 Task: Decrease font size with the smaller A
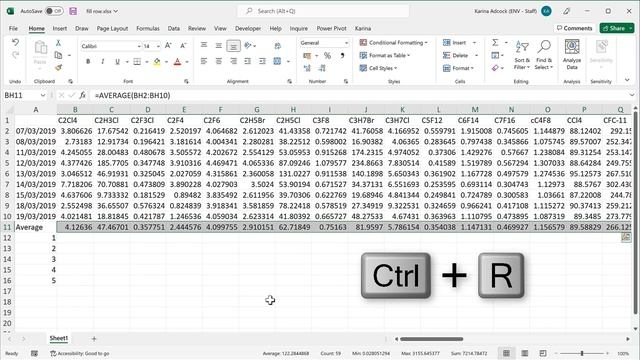(x=183, y=46)
